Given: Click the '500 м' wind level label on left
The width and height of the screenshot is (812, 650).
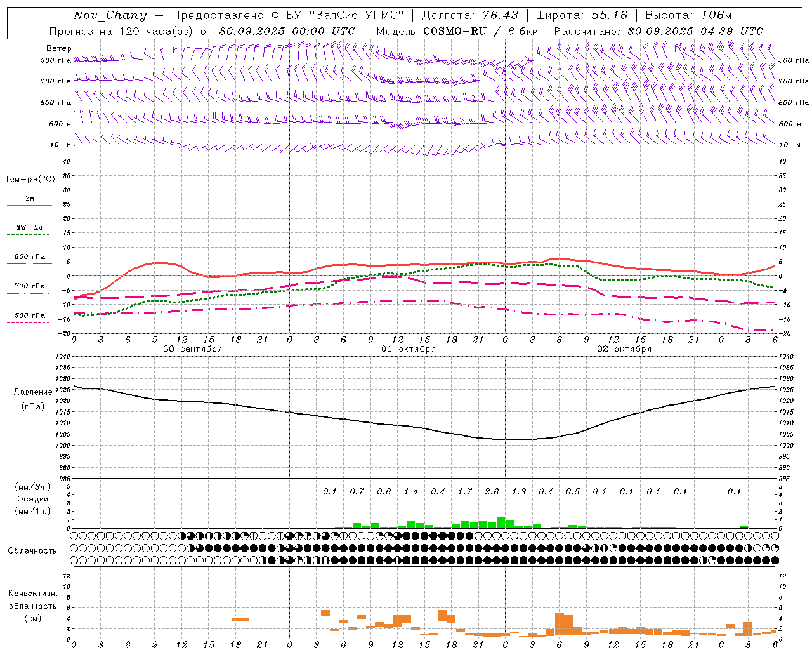Looking at the screenshot, I should [60, 124].
